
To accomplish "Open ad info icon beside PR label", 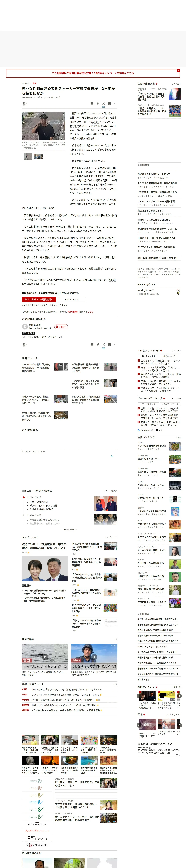I will pos(180,755).
